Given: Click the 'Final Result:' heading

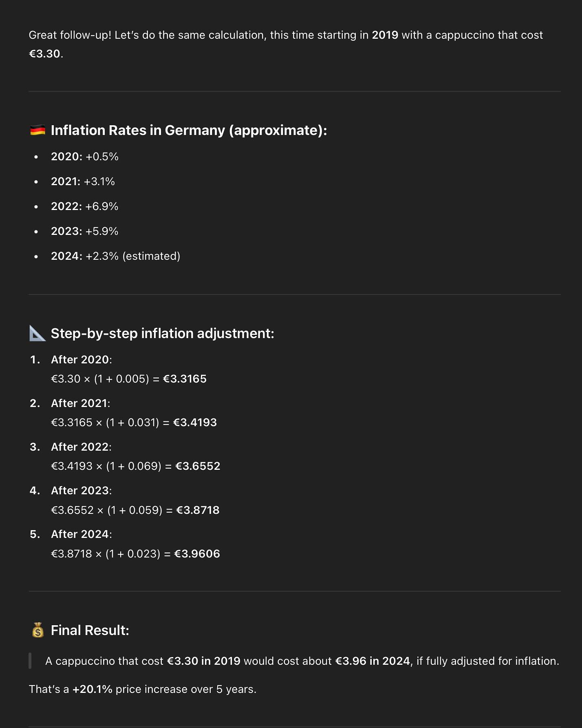Looking at the screenshot, I should point(90,631).
